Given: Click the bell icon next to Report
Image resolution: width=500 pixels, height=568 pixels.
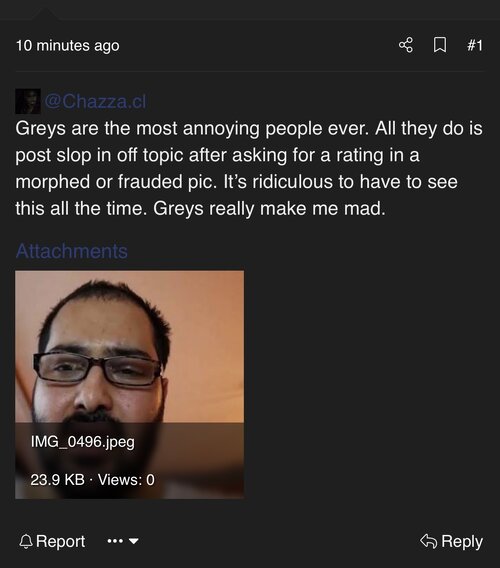Looking at the screenshot, I should point(25,541).
